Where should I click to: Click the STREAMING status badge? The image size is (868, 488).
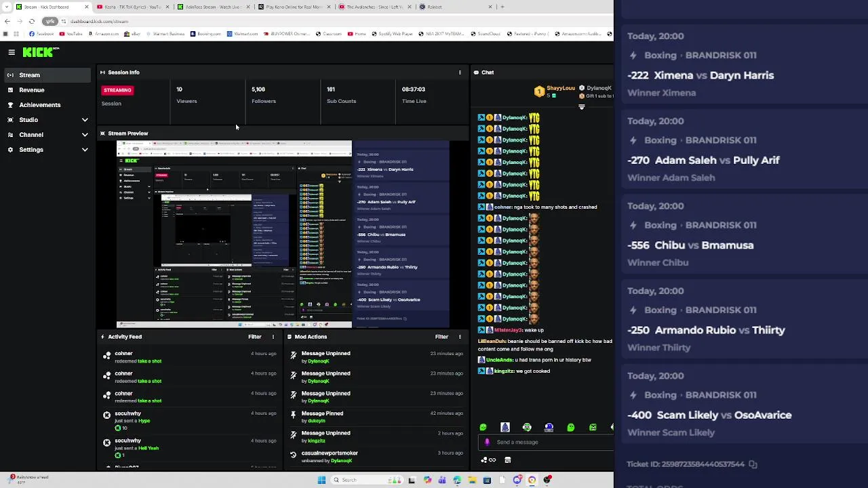[x=117, y=90]
